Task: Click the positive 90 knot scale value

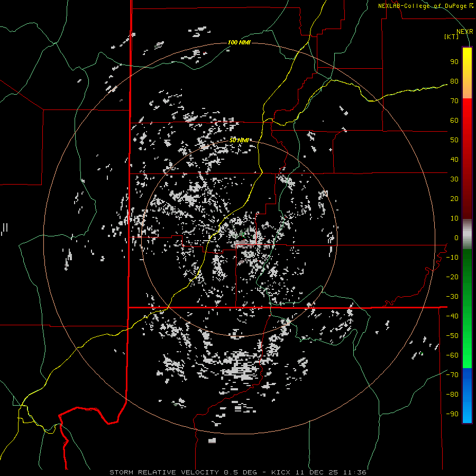Action: pos(454,62)
